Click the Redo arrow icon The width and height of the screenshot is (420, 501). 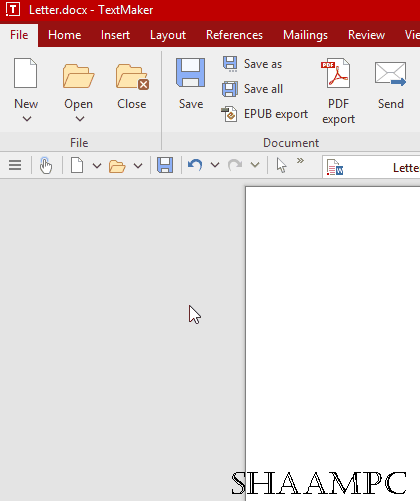pos(235,165)
